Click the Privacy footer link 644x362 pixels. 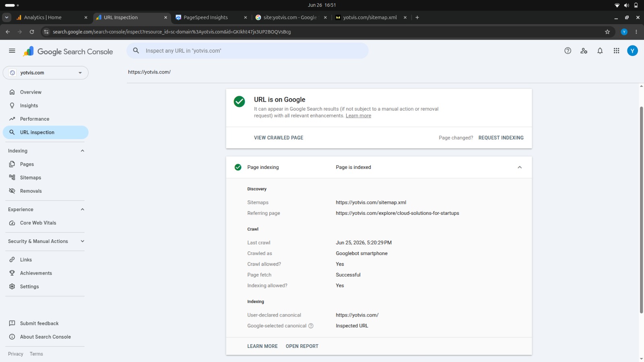(16, 354)
